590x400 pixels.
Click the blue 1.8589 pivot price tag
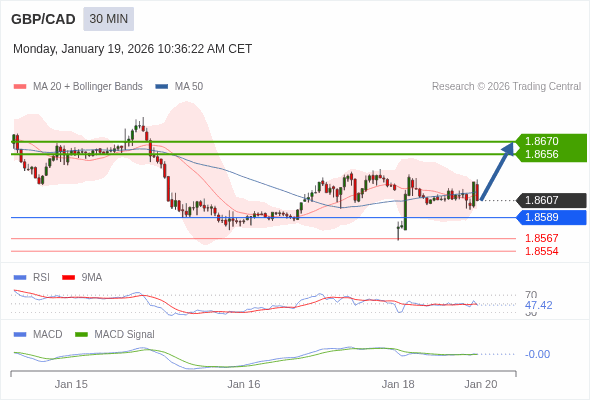click(x=552, y=217)
